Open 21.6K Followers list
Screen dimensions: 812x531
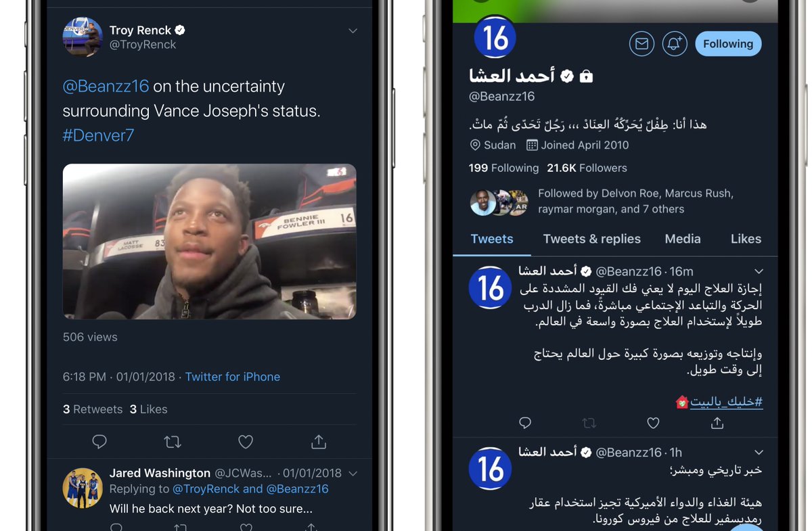(x=587, y=168)
